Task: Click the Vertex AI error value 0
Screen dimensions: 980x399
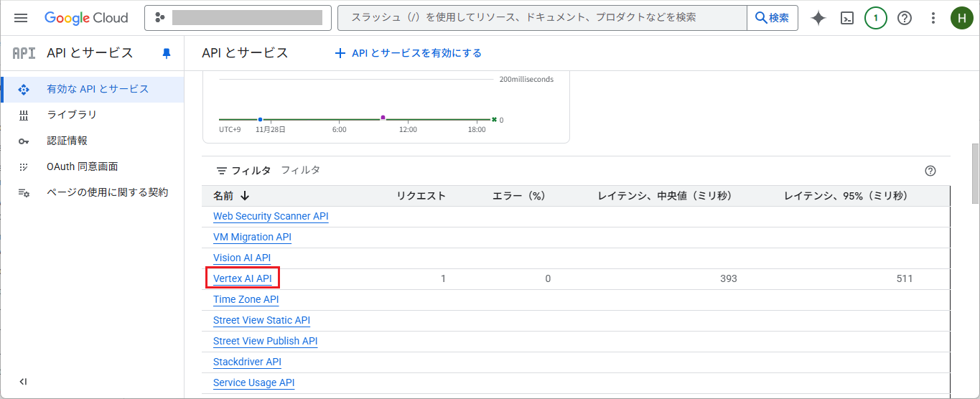Action: click(x=548, y=278)
